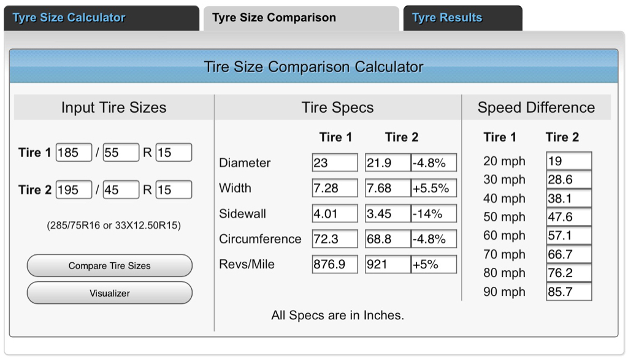Click the Tire 1 Diameter value box
This screenshot has width=628, height=364.
(334, 163)
